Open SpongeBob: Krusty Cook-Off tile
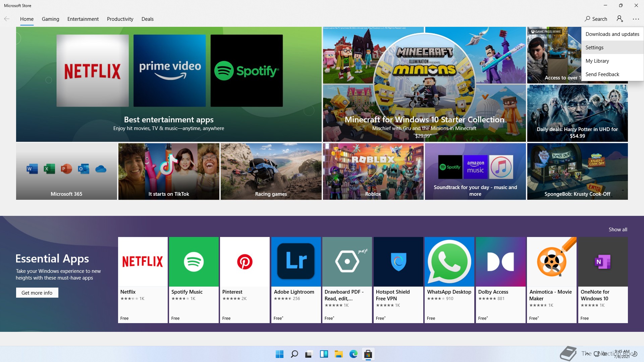 [x=577, y=172]
